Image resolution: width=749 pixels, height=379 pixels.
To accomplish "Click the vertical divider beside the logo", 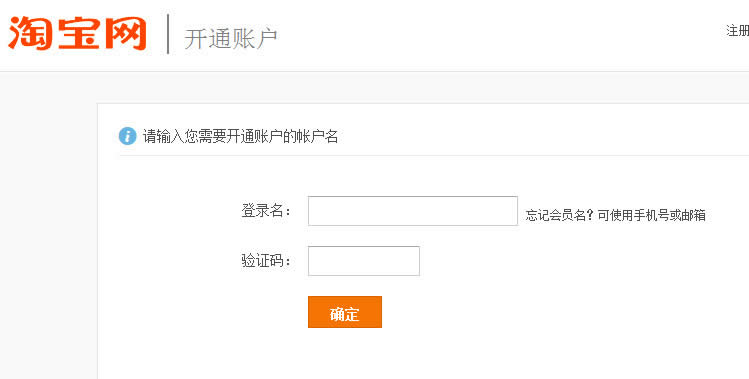I will click(168, 33).
